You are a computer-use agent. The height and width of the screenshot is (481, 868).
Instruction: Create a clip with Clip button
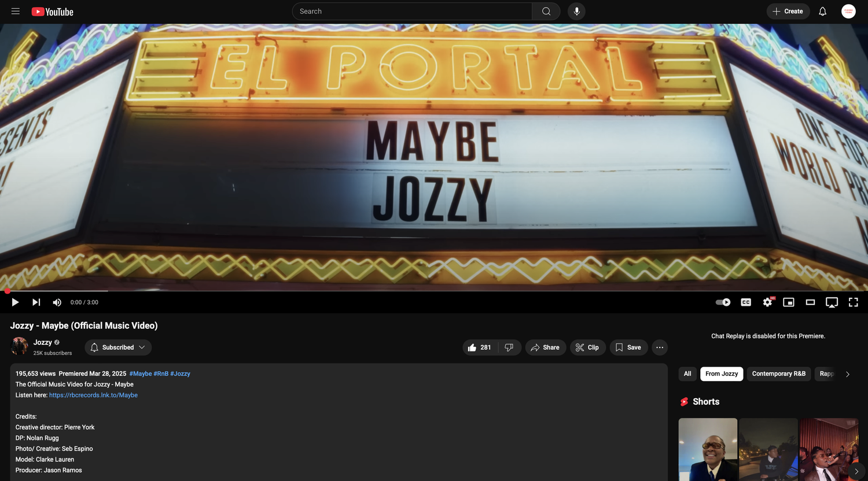tap(588, 347)
